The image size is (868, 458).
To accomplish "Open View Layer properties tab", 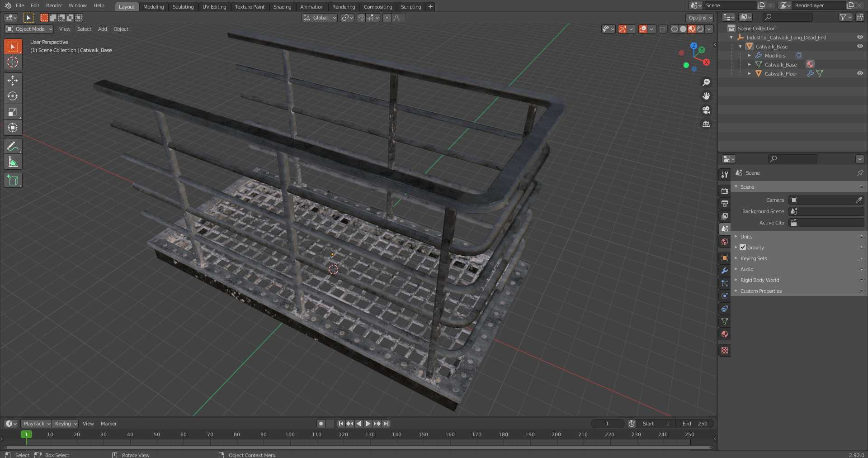I will pos(725,216).
